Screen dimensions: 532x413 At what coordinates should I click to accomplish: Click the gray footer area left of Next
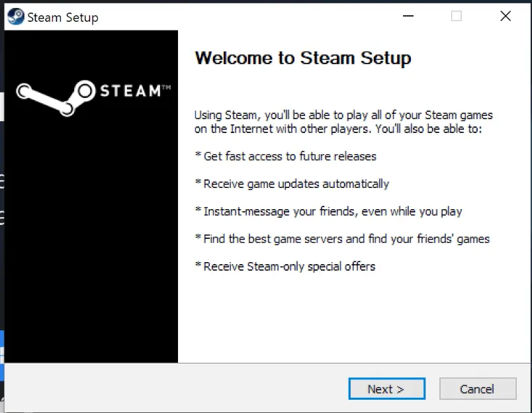click(177, 389)
